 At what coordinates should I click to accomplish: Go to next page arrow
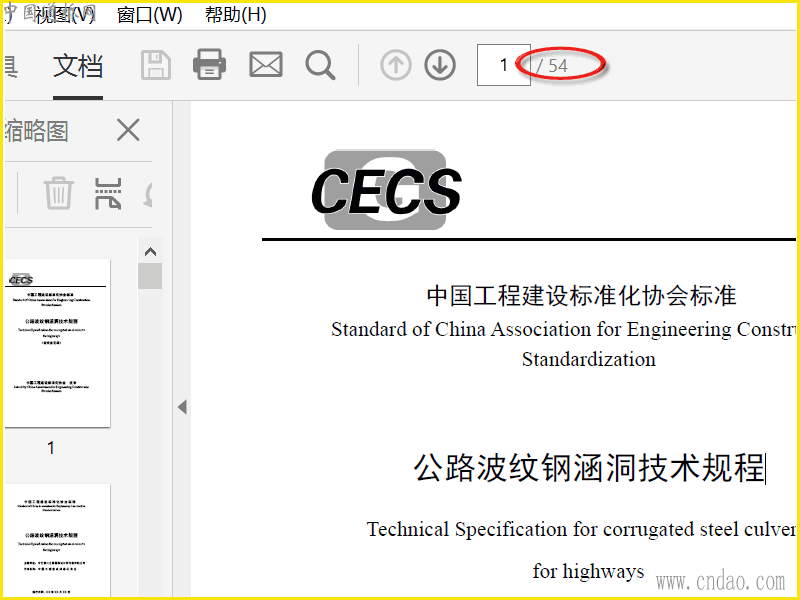coord(440,65)
